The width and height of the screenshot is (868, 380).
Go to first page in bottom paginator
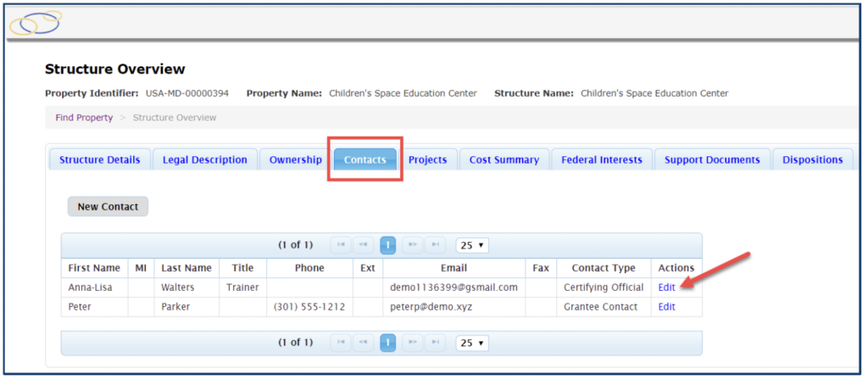click(x=340, y=343)
